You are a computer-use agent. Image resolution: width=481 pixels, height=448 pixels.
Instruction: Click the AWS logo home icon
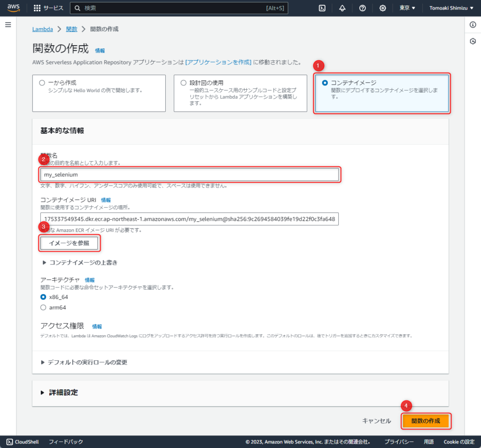(14, 8)
